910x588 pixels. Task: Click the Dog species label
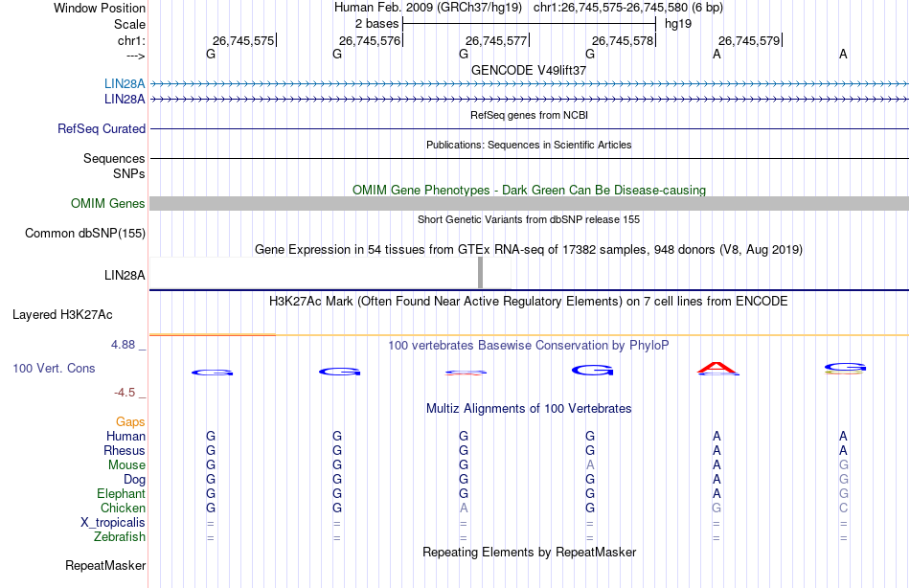(x=134, y=480)
